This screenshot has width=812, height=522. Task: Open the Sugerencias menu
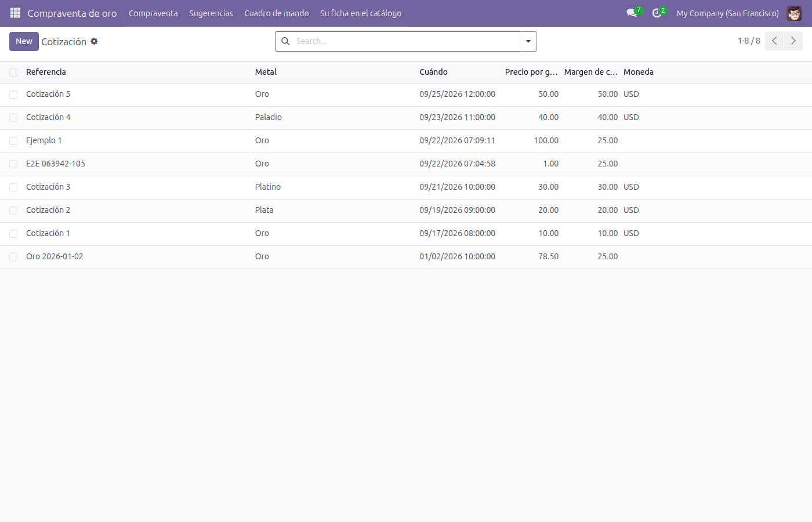211,13
